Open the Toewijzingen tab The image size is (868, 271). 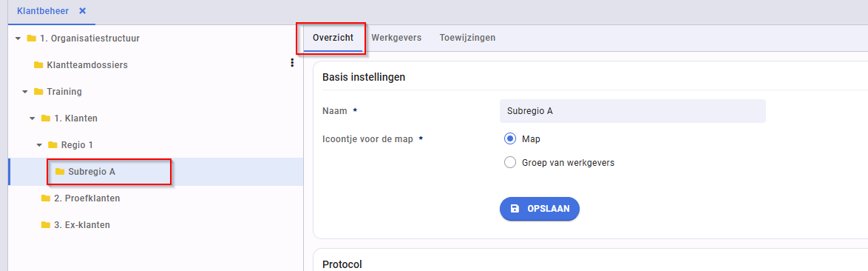[x=467, y=38]
